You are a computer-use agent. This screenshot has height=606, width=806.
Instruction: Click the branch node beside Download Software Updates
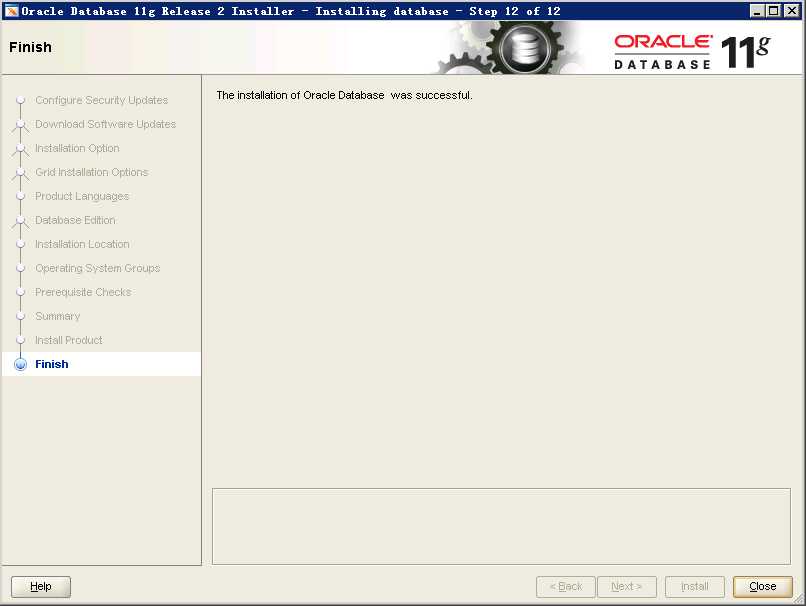21,125
